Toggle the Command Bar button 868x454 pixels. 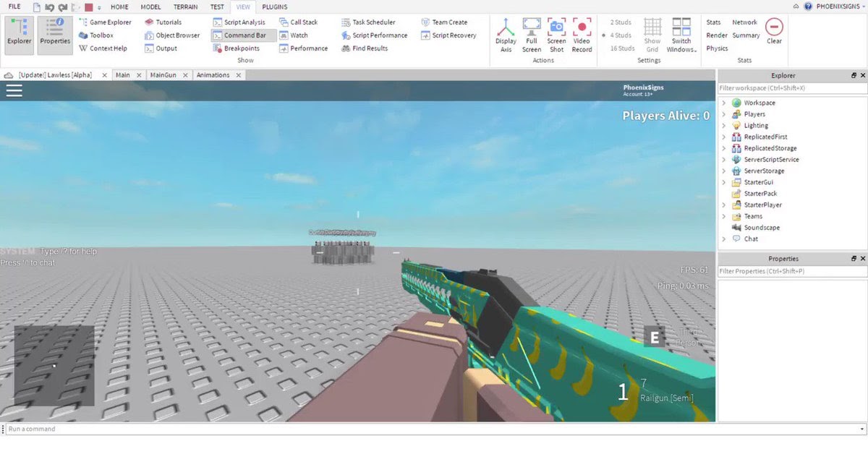pyautogui.click(x=244, y=35)
